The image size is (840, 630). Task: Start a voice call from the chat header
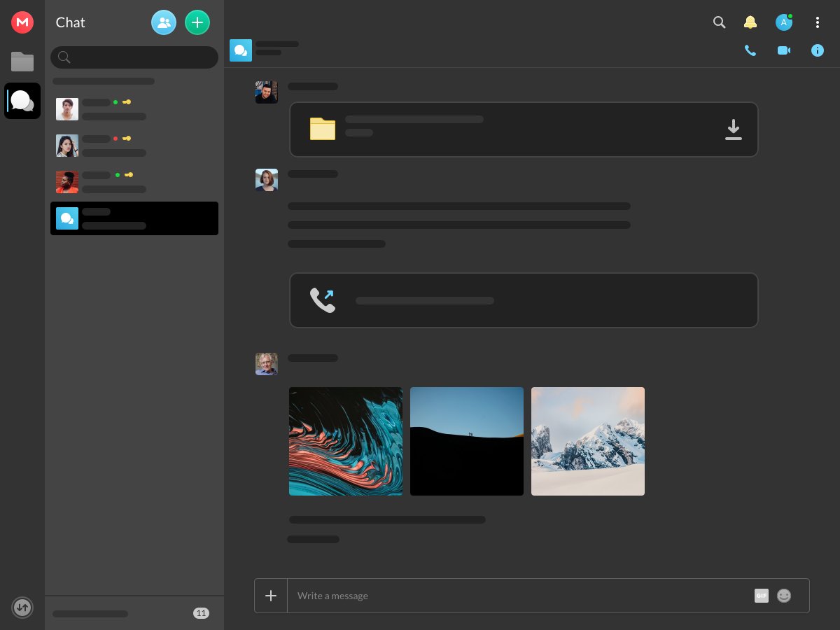pyautogui.click(x=750, y=50)
